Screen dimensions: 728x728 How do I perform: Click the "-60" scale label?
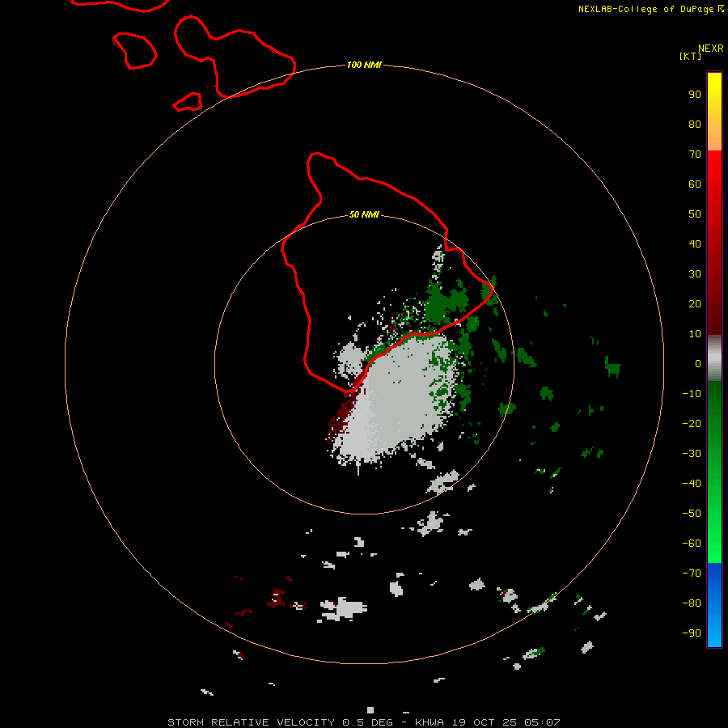point(692,544)
